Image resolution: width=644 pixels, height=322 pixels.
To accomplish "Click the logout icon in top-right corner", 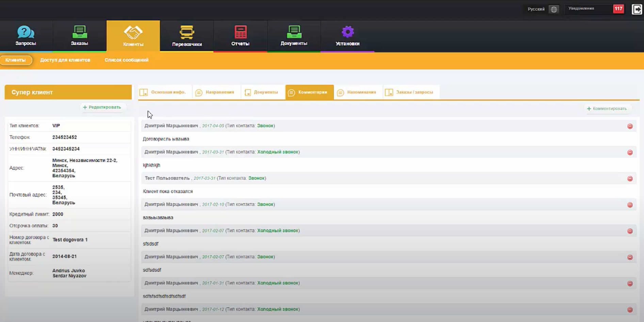I will [637, 9].
